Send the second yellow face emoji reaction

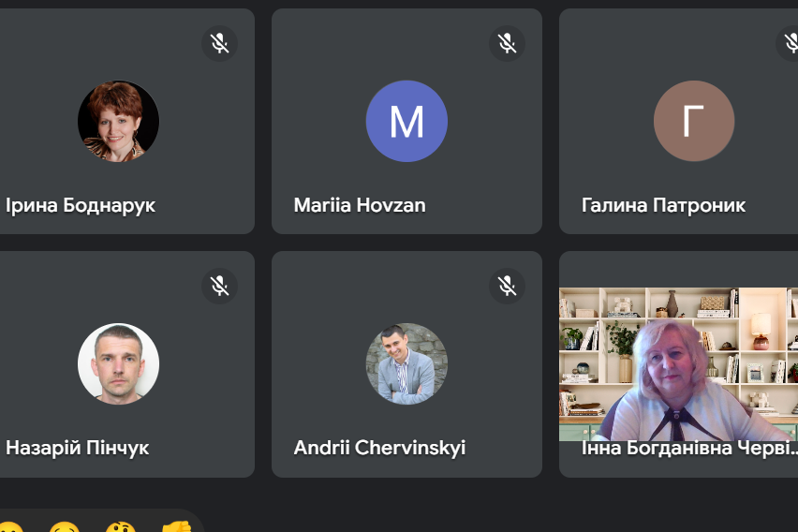tap(65, 527)
